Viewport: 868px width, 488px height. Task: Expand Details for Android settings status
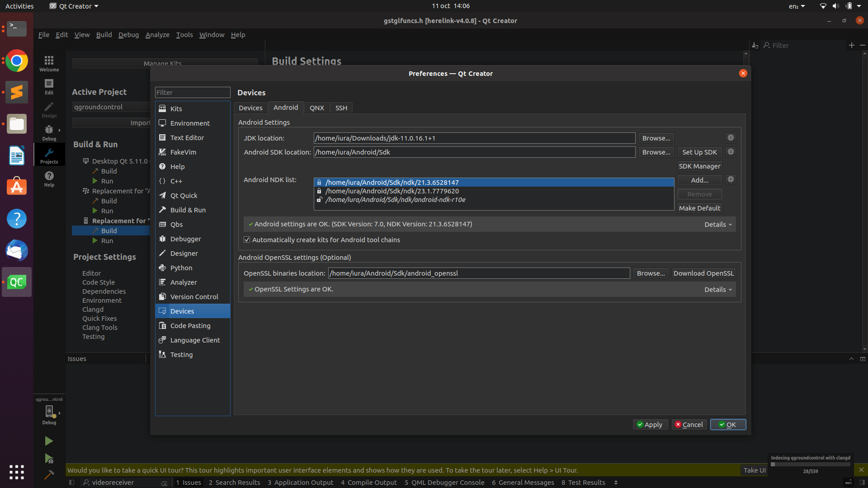717,224
